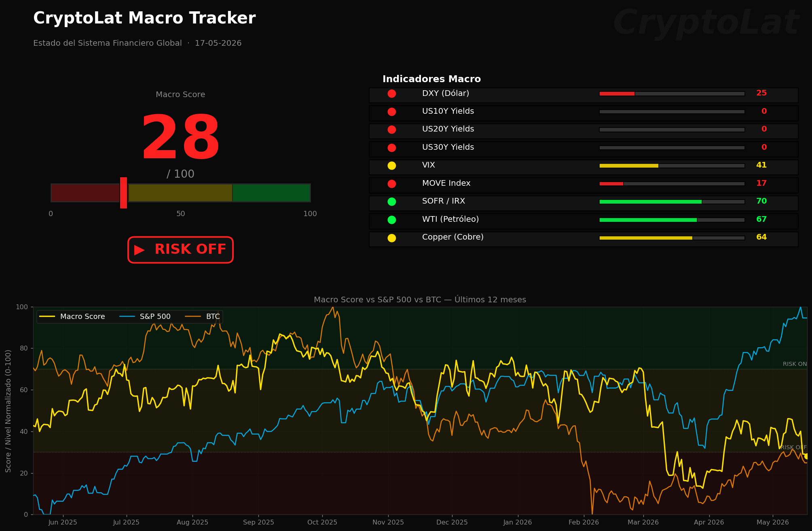The width and height of the screenshot is (812, 531).
Task: Click the olive middle segment of the score gauge
Action: [180, 193]
